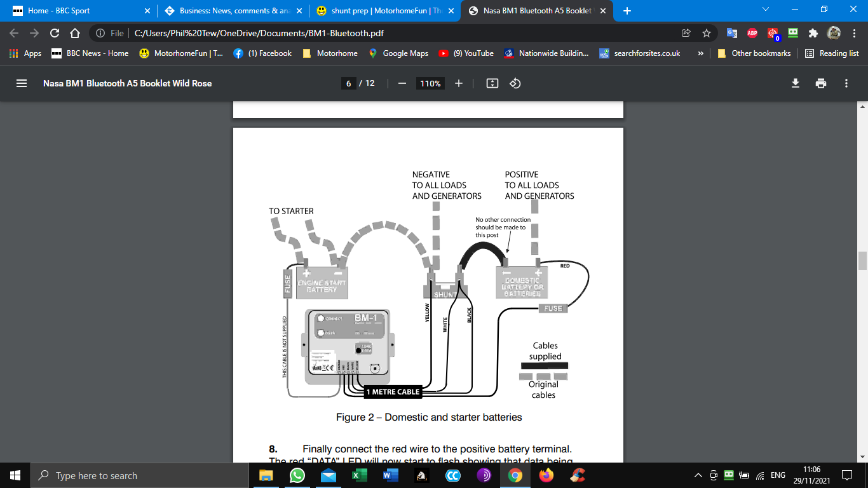Open the taskbar clock and date
868x488 pixels.
[811, 475]
